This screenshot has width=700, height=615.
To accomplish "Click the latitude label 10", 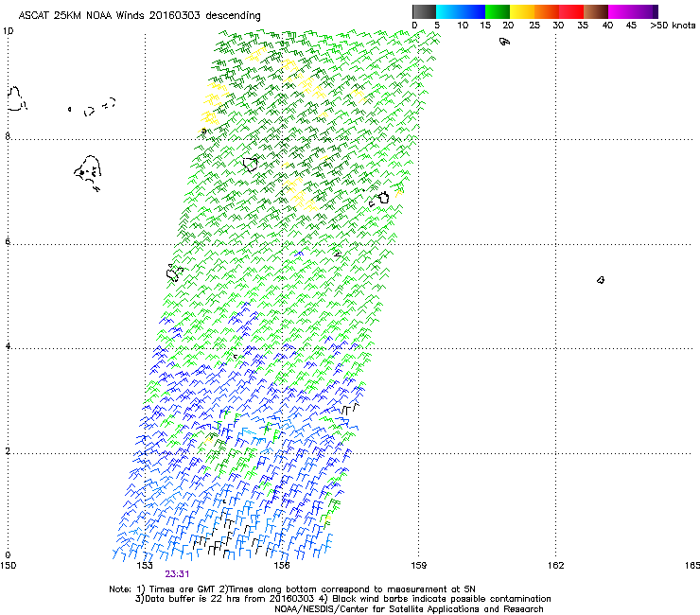I will click(8, 31).
